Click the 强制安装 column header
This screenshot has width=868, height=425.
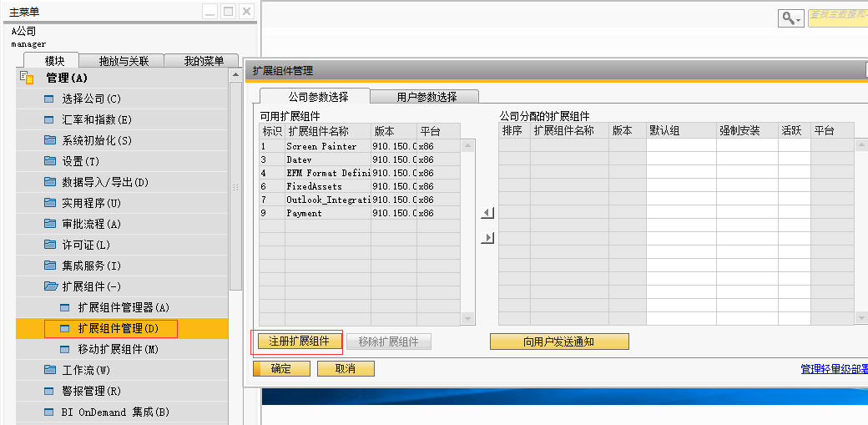(747, 131)
